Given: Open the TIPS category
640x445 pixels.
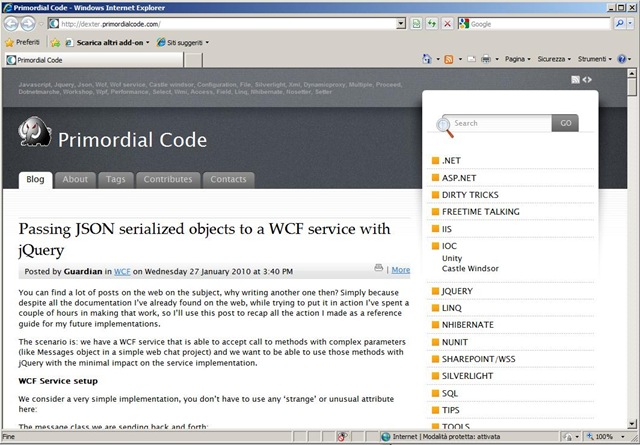Looking at the screenshot, I should point(451,410).
